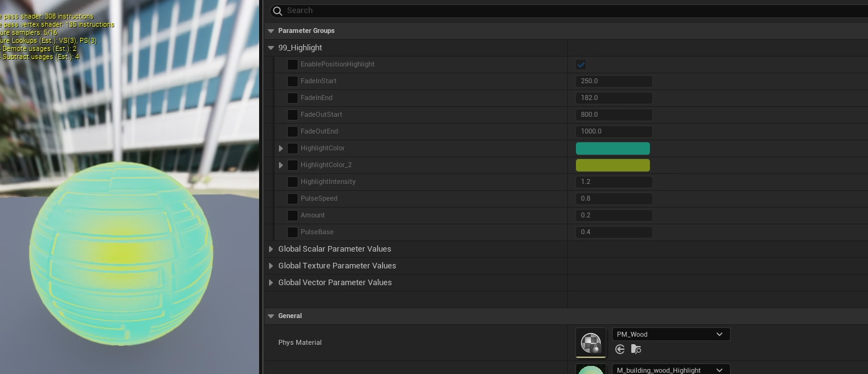Select the 'EnablePositionHighlight' parameter label
Viewport: 868px width, 374px height.
pyautogui.click(x=337, y=65)
